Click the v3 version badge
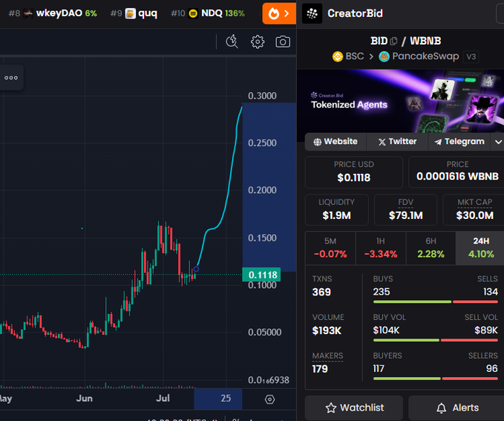The width and height of the screenshot is (504, 421). (x=471, y=56)
